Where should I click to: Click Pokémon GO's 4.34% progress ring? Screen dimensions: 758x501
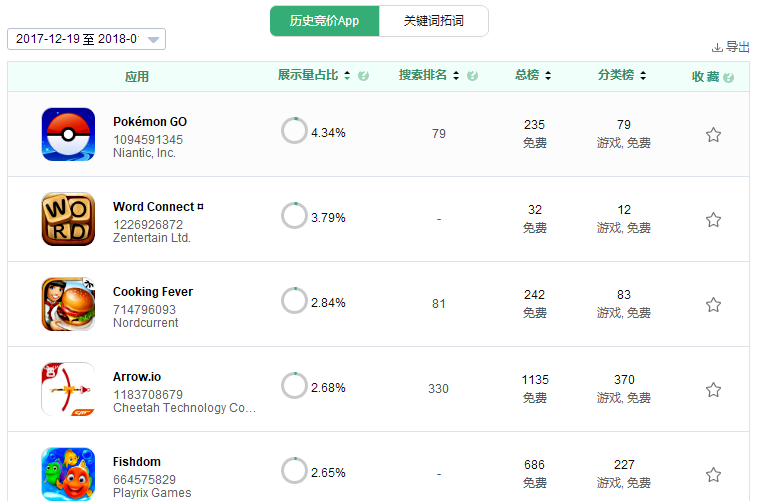tap(294, 131)
